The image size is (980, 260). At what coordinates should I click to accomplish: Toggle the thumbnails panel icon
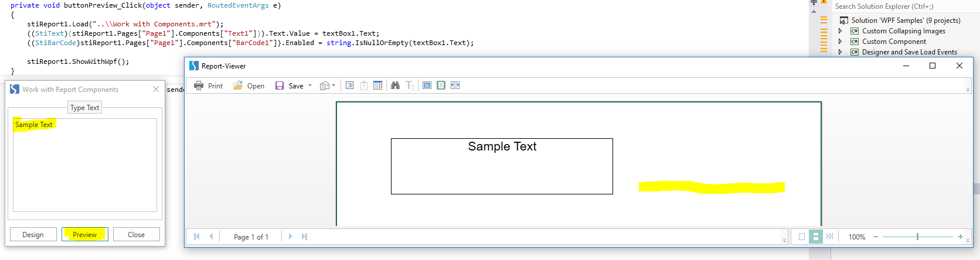click(x=377, y=85)
